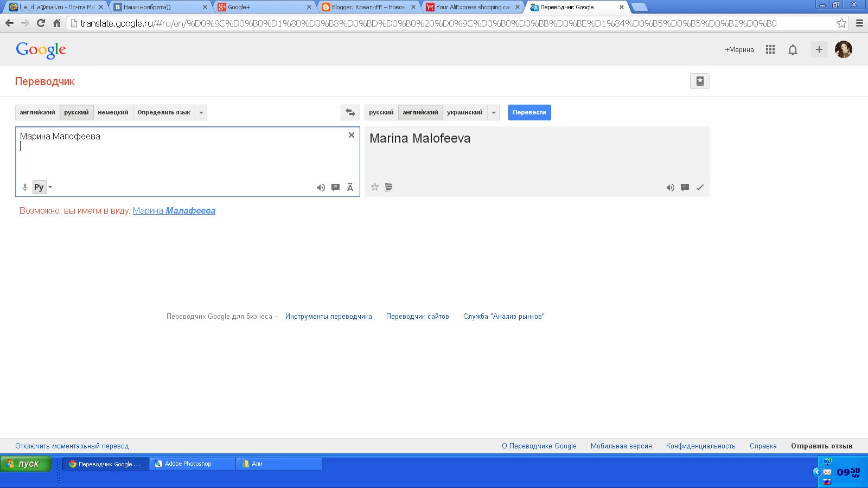Switch to Adobe Photoshop in taskbar

[x=193, y=464]
